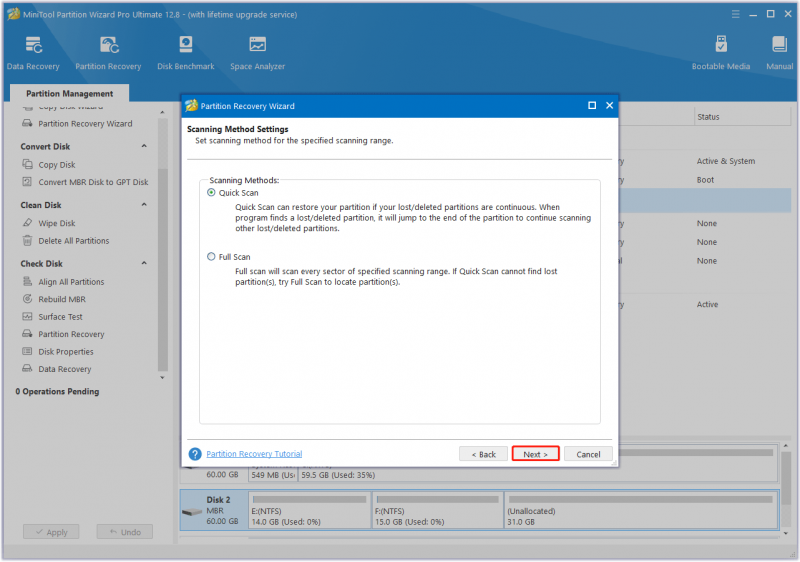800x562 pixels.
Task: Launch Partition Recovery from top toolbar
Action: click(x=108, y=53)
